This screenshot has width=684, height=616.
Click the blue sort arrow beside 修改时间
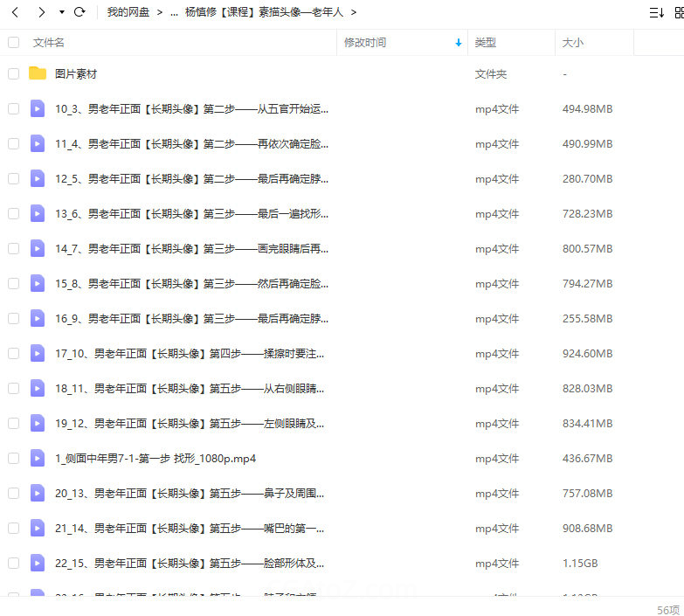click(459, 43)
